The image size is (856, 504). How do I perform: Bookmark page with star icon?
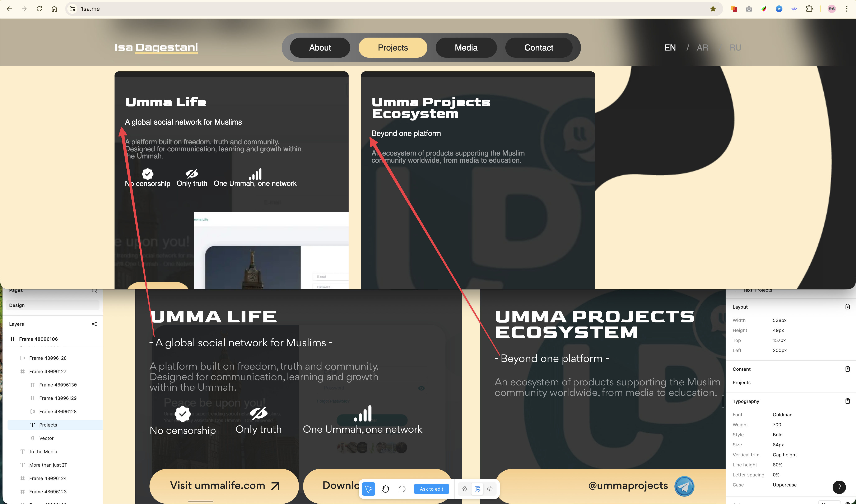coord(713,9)
